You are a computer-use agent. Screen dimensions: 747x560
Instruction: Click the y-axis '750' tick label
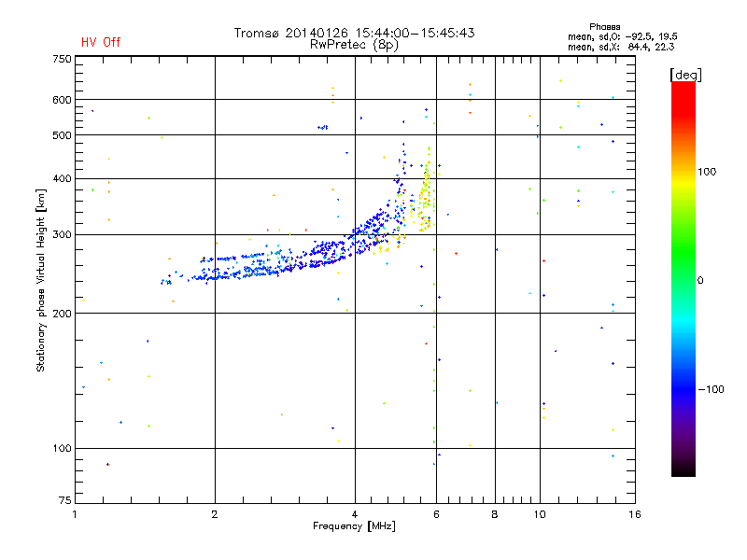(62, 60)
